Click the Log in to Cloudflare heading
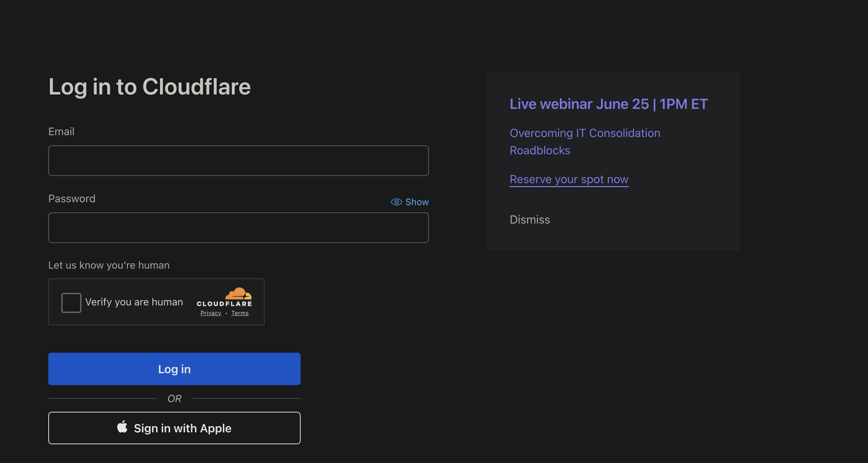 (150, 87)
